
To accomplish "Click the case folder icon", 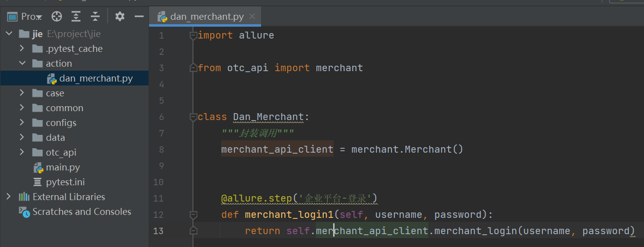I will [38, 93].
